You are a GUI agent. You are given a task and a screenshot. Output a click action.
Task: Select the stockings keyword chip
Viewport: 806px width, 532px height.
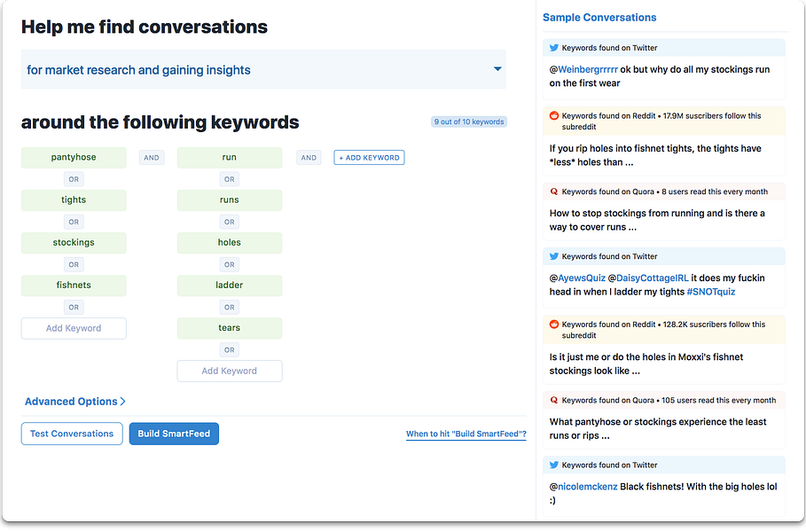click(x=74, y=243)
